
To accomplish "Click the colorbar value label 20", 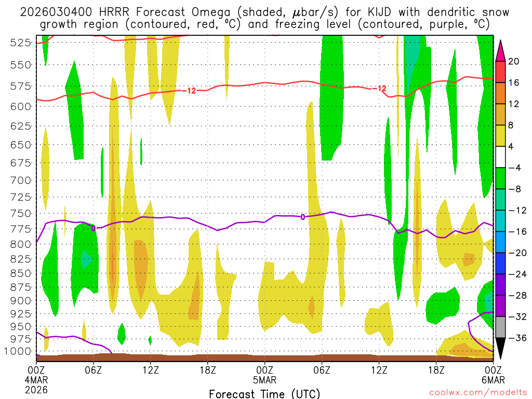I will coord(514,61).
